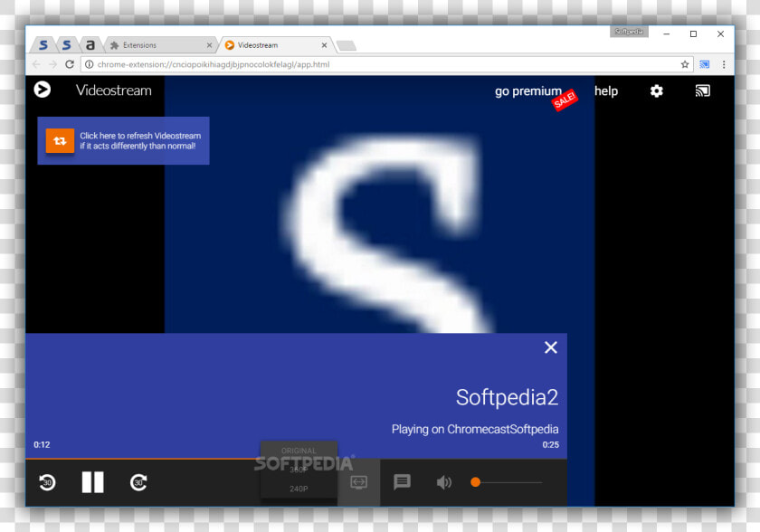Open the help page
The height and width of the screenshot is (532, 760).
pyautogui.click(x=606, y=91)
